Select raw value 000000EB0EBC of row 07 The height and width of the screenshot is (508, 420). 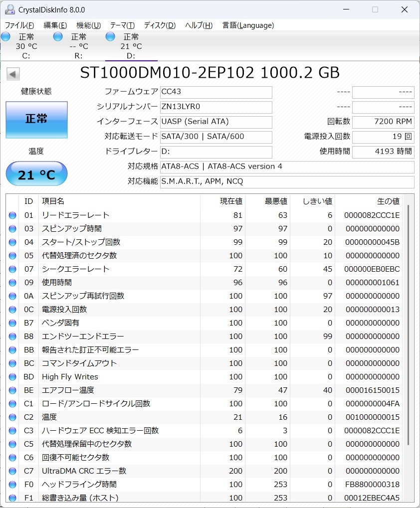click(372, 269)
